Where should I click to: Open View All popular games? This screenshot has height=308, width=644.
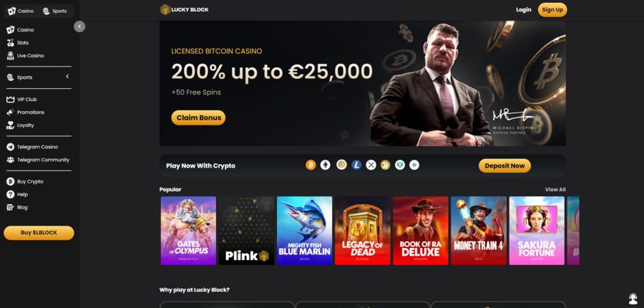555,190
